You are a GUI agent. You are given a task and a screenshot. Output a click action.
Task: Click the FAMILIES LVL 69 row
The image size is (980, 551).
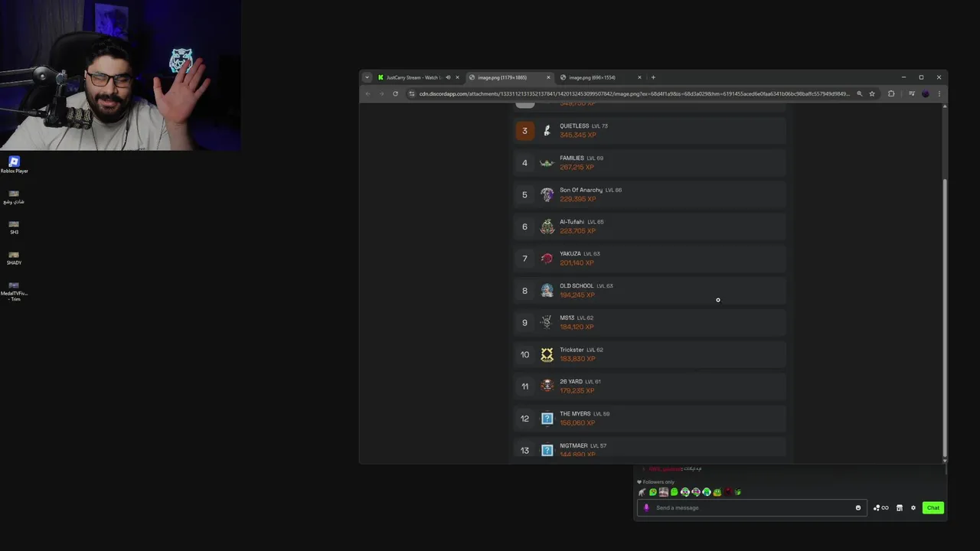(650, 163)
